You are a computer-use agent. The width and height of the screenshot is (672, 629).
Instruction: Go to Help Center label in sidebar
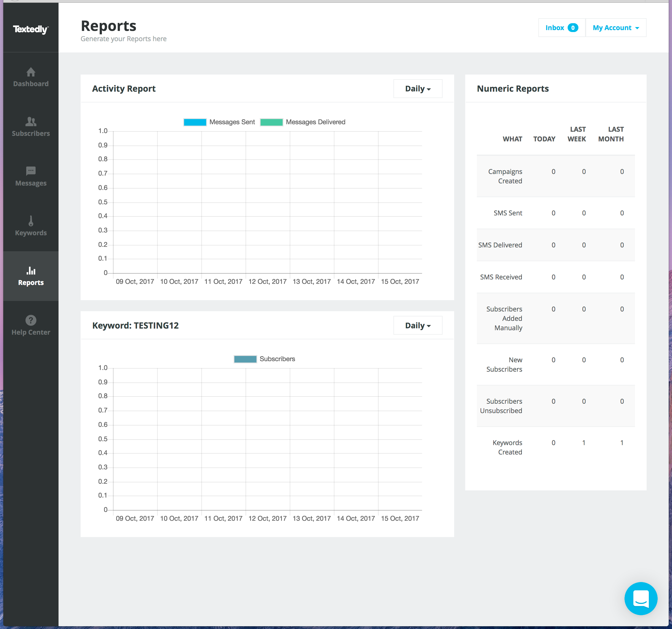pos(31,332)
